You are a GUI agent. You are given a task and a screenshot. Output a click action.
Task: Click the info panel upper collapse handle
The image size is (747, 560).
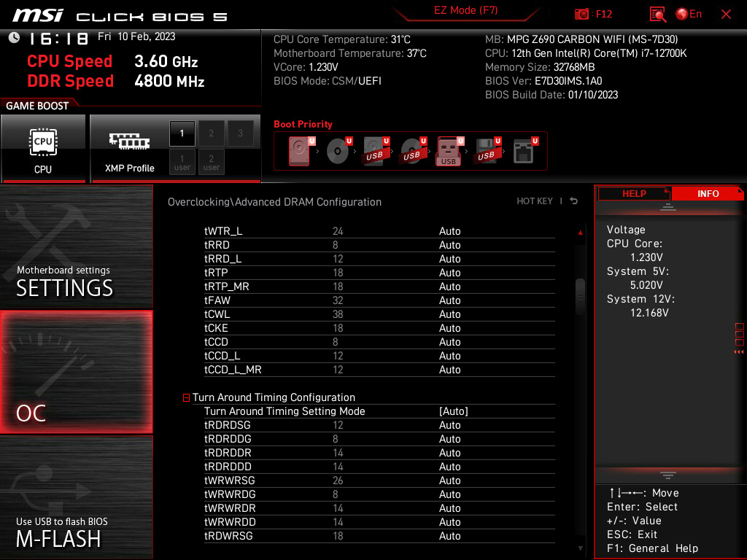(668, 206)
